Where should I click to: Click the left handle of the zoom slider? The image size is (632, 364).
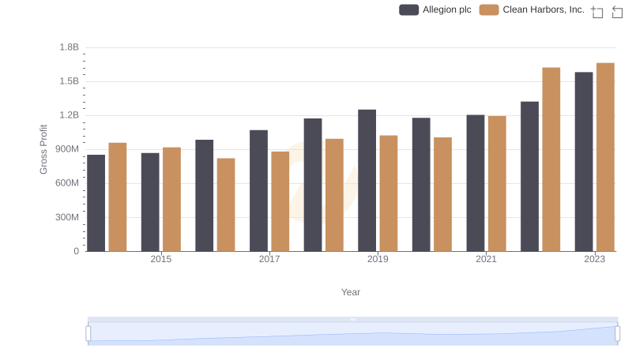88,334
